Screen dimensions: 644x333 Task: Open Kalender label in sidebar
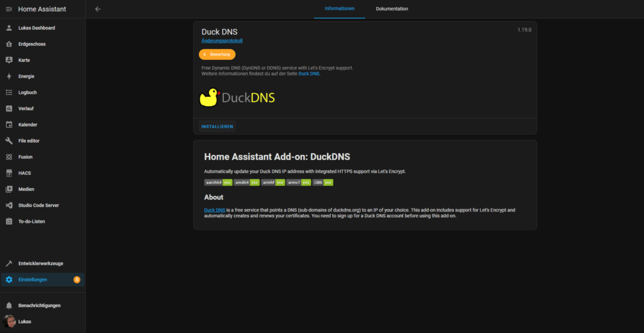pyautogui.click(x=28, y=125)
